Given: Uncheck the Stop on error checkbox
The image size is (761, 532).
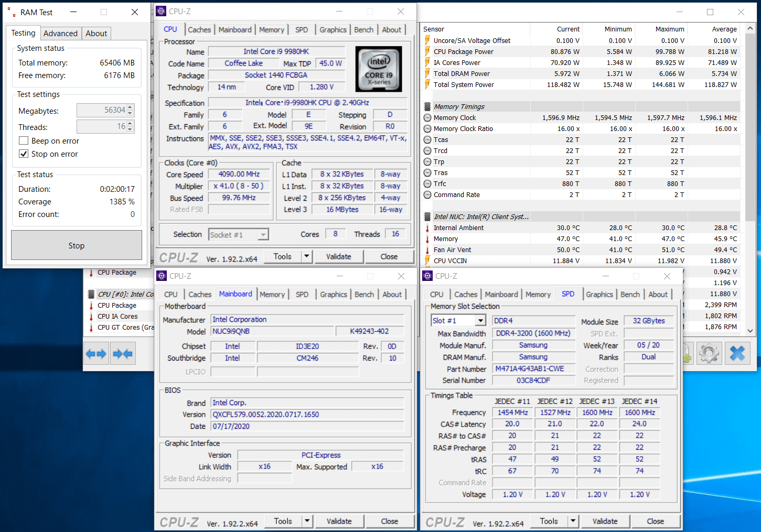Looking at the screenshot, I should 24,154.
